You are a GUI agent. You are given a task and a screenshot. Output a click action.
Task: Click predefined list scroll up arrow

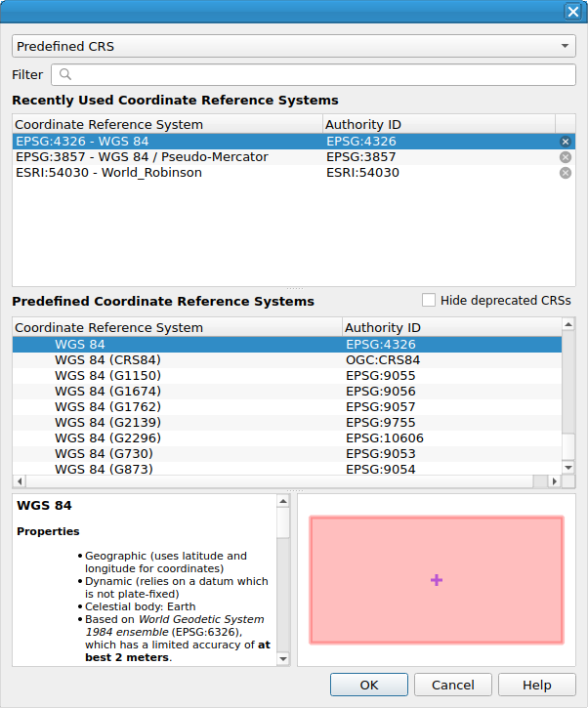point(568,324)
